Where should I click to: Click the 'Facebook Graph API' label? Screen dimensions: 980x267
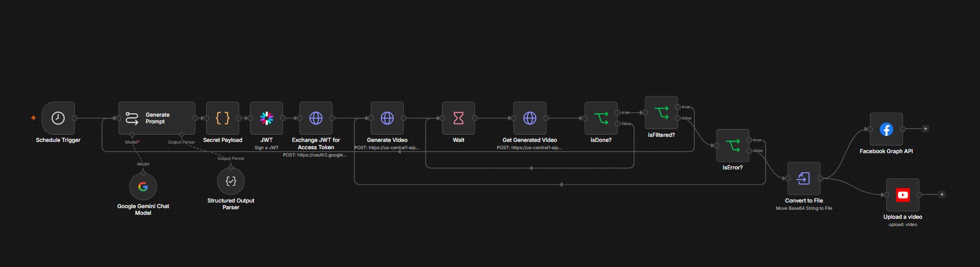pyautogui.click(x=886, y=151)
